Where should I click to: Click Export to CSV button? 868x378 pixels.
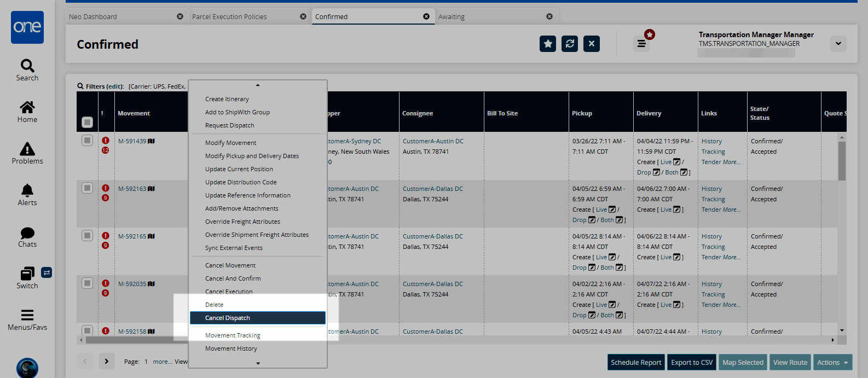click(692, 362)
